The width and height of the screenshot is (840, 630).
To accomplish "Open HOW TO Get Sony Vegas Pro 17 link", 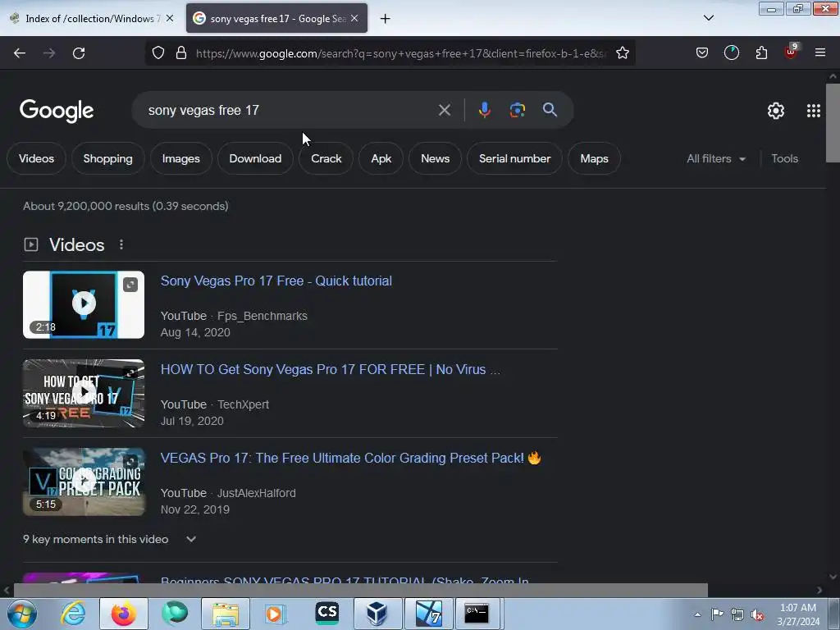I will [x=331, y=370].
